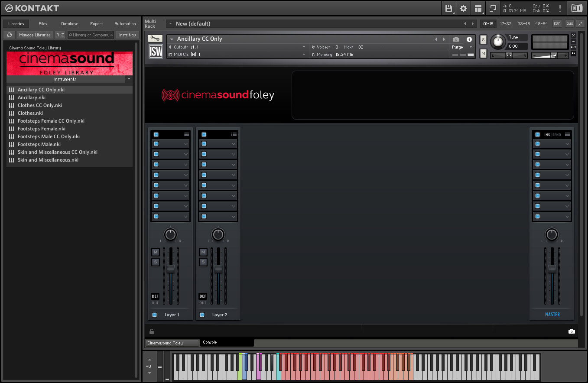
Task: Adjust the Layer 1 volume fader
Action: point(171,269)
